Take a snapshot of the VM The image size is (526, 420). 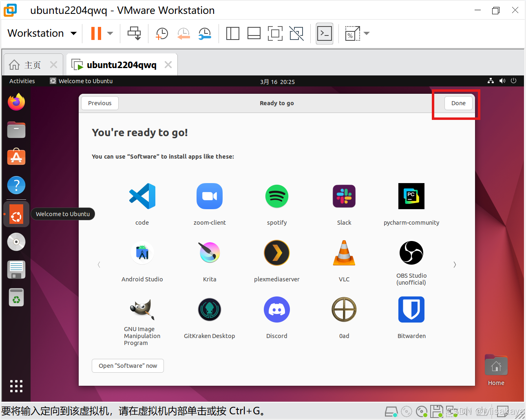[x=162, y=33]
